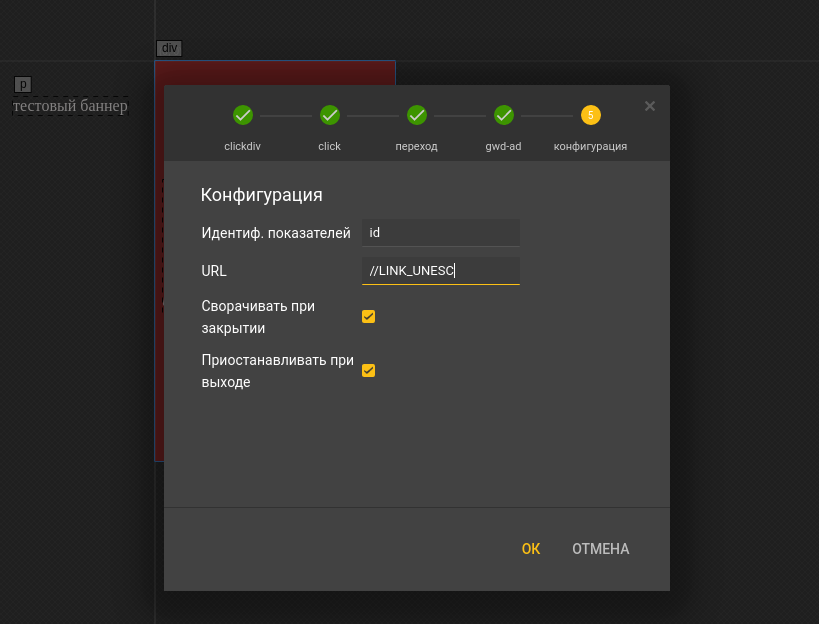Click the gwd-ad step text label
819x624 pixels.
[504, 146]
